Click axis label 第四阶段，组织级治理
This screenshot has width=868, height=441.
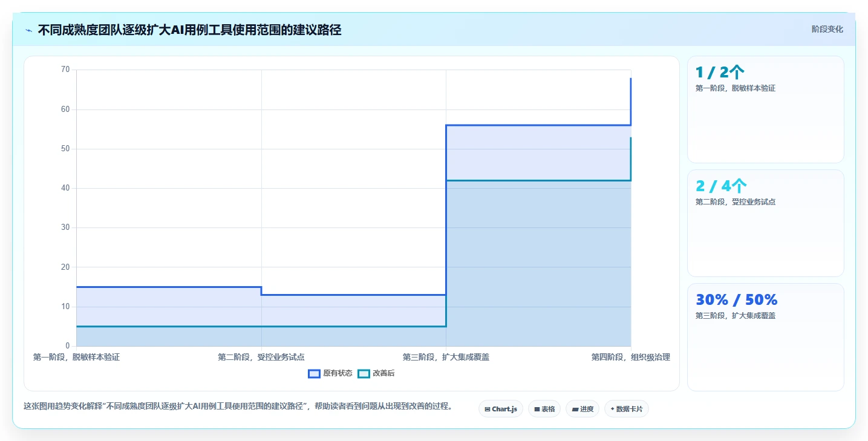coord(631,357)
